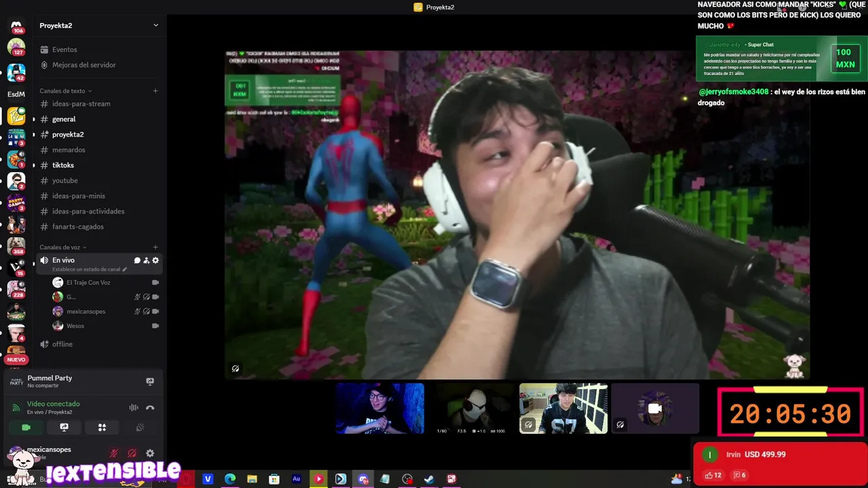Open the channel chat for En vivo
868x488 pixels.
coord(137,260)
